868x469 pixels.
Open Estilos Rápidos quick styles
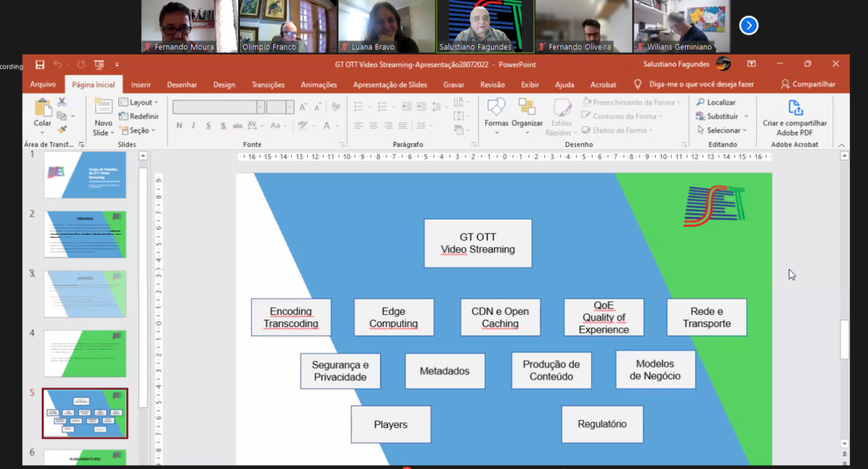(561, 117)
